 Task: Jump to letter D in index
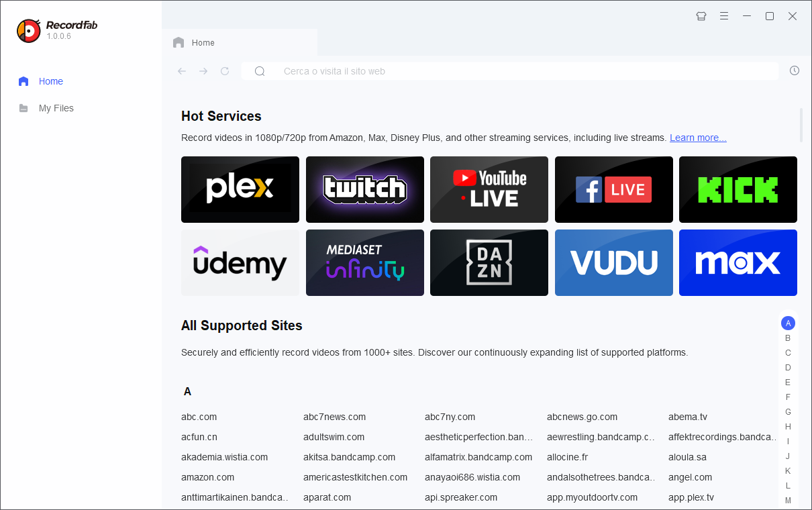click(788, 368)
